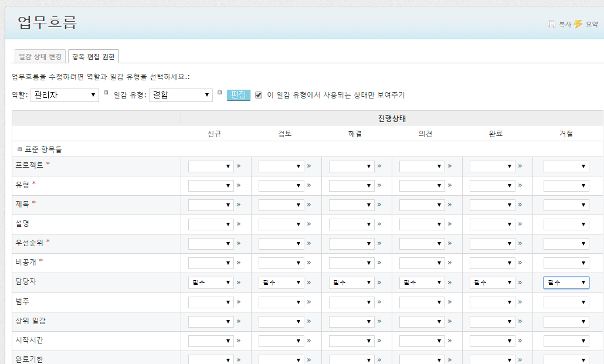Image resolution: width=604 pixels, height=364 pixels.
Task: Click the » arrow in 상위 일감 row 의견 column
Action: pos(450,321)
